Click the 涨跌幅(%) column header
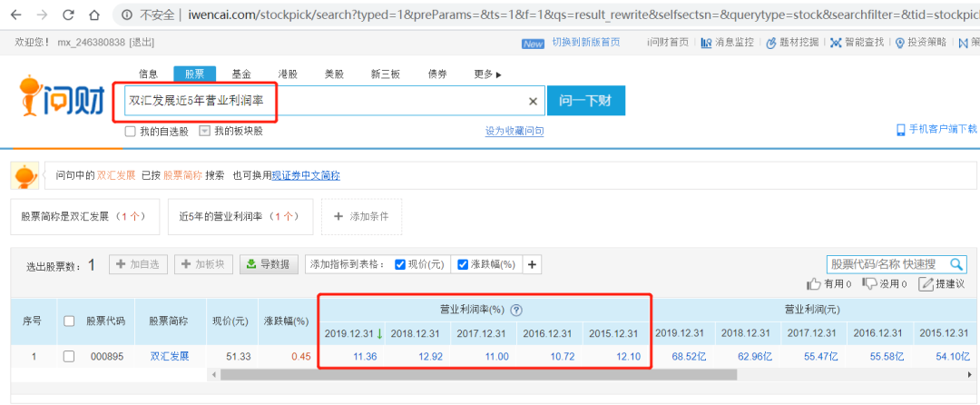 coord(286,321)
